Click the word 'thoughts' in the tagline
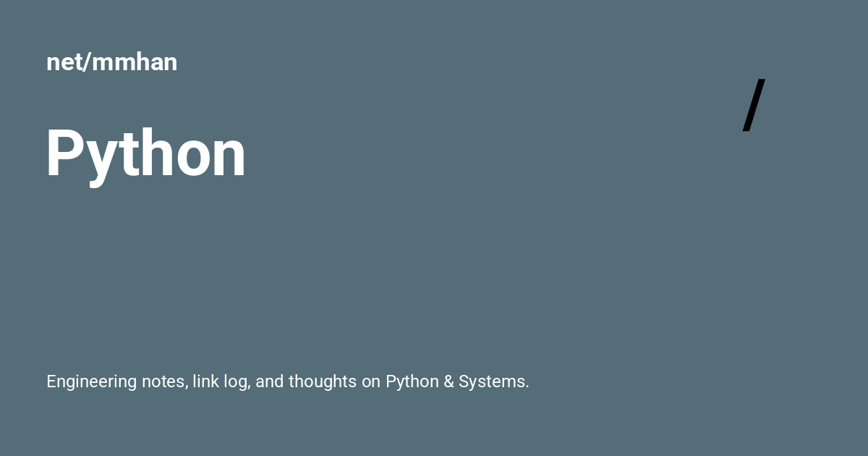This screenshot has width=868, height=456. 323,381
